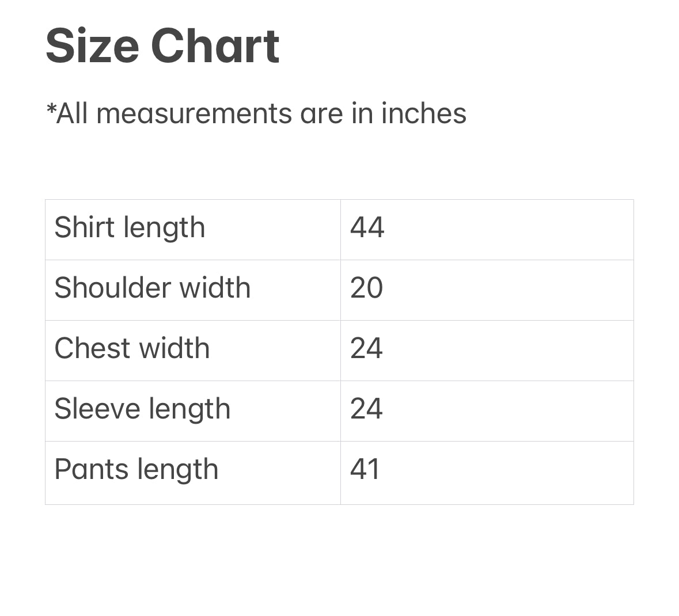
Task: Click the word "Size" in the heading
Action: pos(92,46)
